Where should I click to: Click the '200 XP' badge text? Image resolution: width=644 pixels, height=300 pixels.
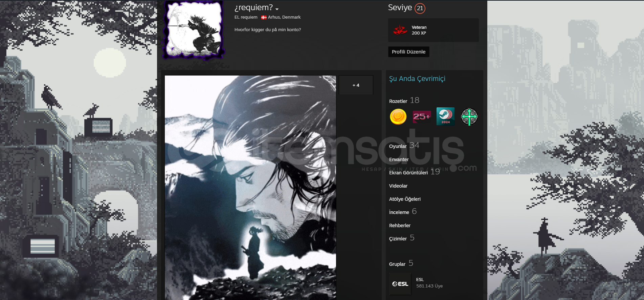point(419,33)
